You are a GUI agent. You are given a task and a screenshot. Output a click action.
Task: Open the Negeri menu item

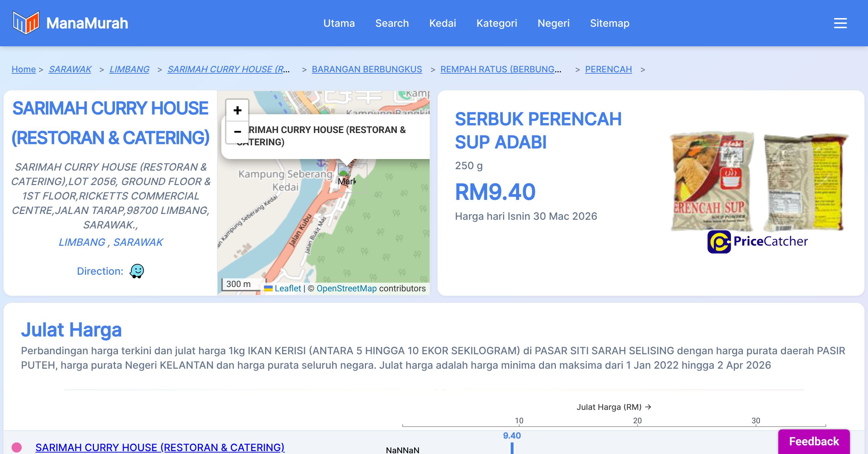click(x=553, y=23)
